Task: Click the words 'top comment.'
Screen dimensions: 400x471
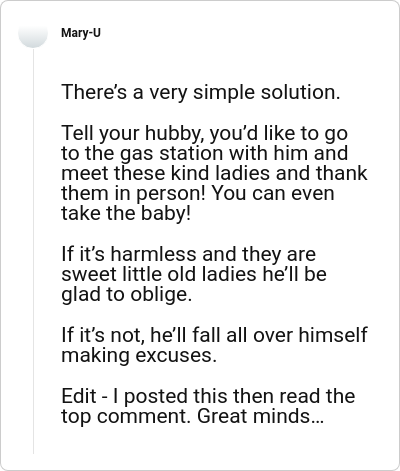Action: [126, 416]
